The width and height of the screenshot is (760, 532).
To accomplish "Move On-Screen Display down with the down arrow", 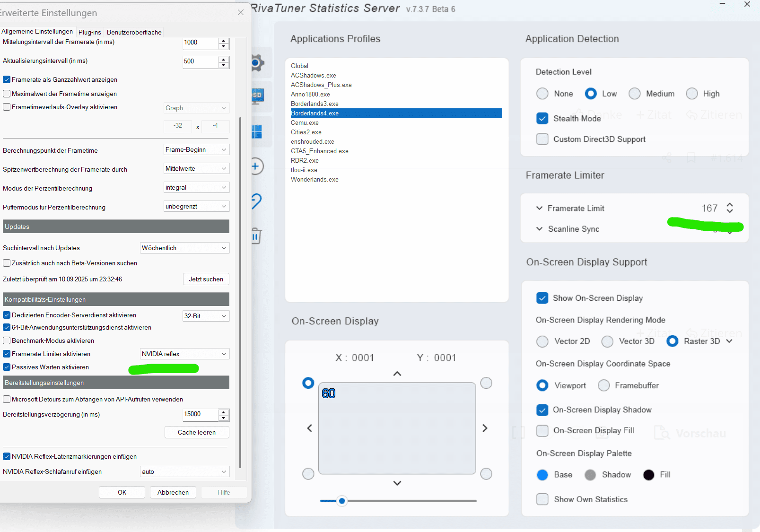I will (397, 483).
